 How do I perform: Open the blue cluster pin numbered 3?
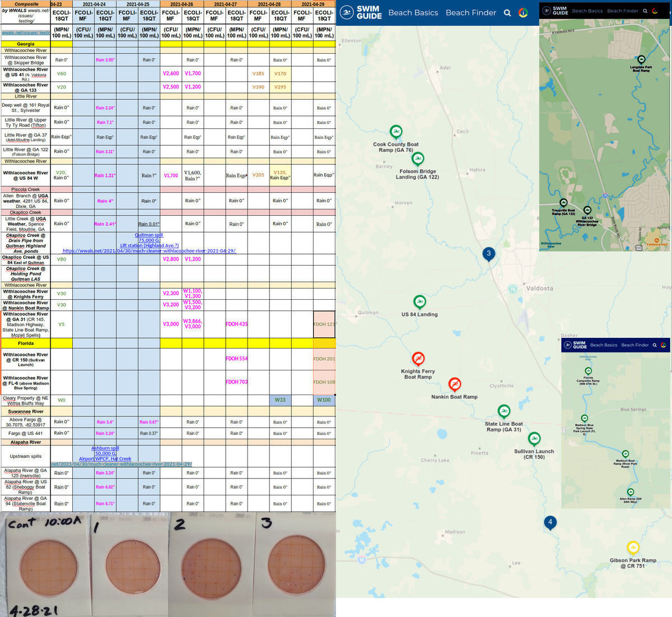[x=488, y=254]
